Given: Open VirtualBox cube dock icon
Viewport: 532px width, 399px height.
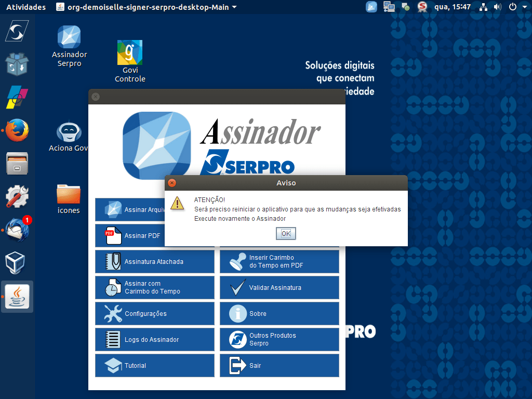Looking at the screenshot, I should point(15,263).
